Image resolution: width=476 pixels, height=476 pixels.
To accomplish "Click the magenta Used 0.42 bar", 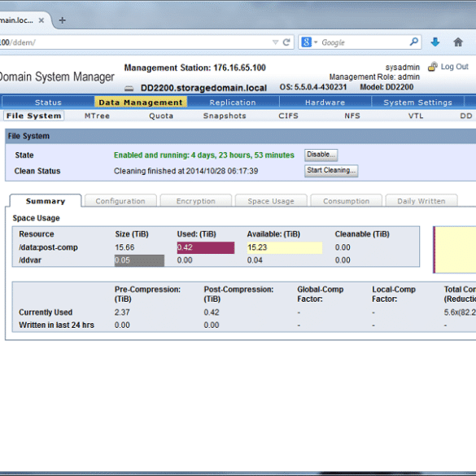I will click(206, 247).
